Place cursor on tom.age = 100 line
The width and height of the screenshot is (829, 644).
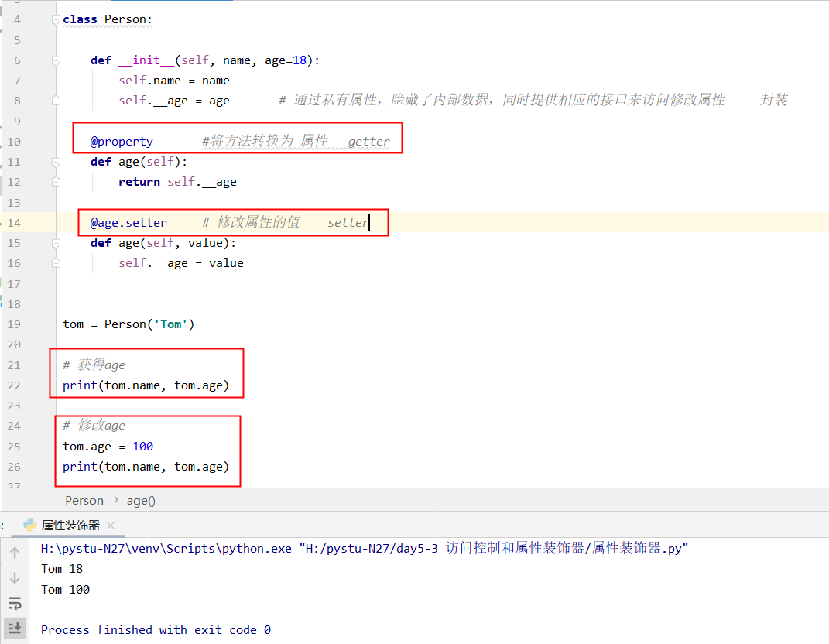(108, 447)
